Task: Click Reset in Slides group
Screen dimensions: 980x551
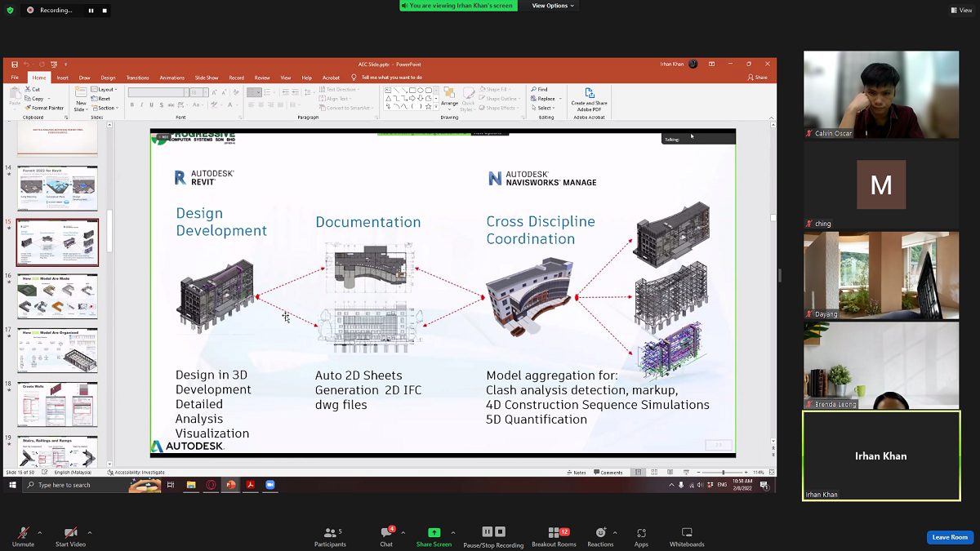Action: tap(101, 98)
